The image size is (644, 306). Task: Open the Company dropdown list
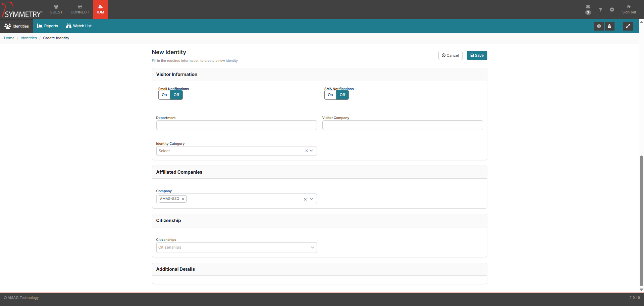(x=312, y=199)
